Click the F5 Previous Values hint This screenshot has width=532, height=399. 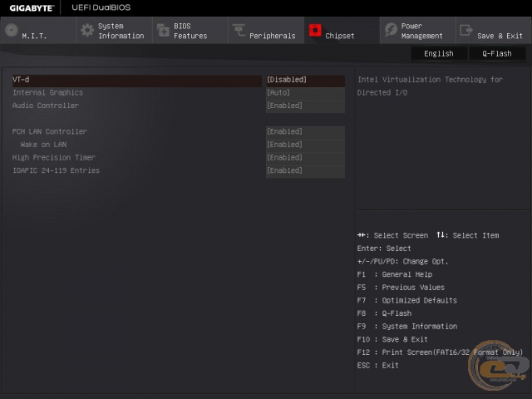[401, 288]
